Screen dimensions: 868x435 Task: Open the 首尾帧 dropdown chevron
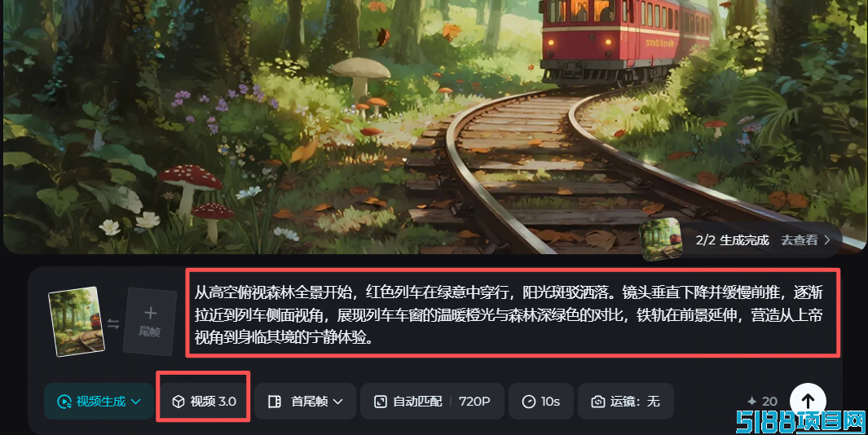337,402
